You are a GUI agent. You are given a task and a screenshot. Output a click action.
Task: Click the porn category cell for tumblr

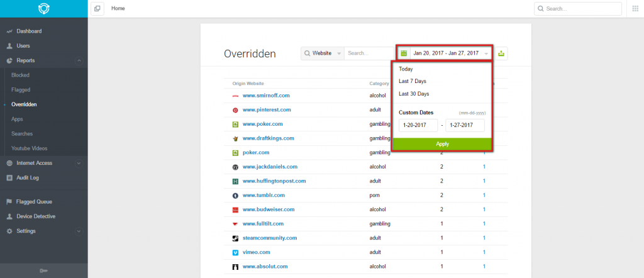(375, 195)
